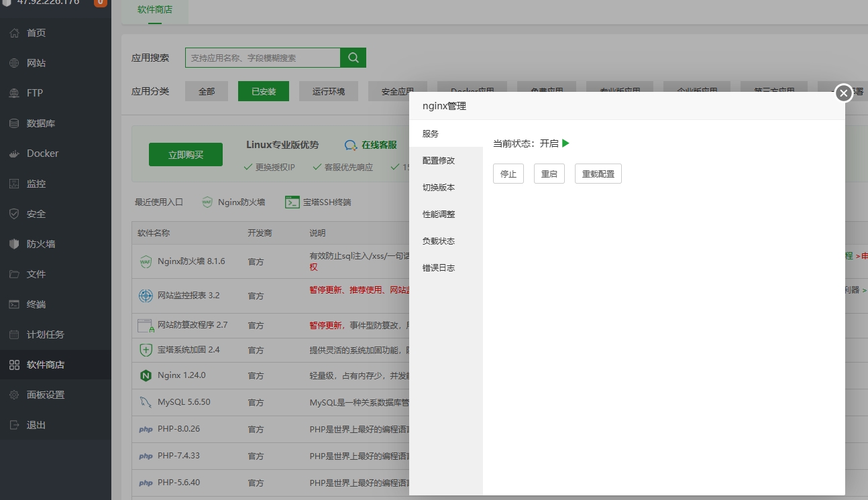
Task: Open the 切换版本 tab
Action: [x=446, y=188]
